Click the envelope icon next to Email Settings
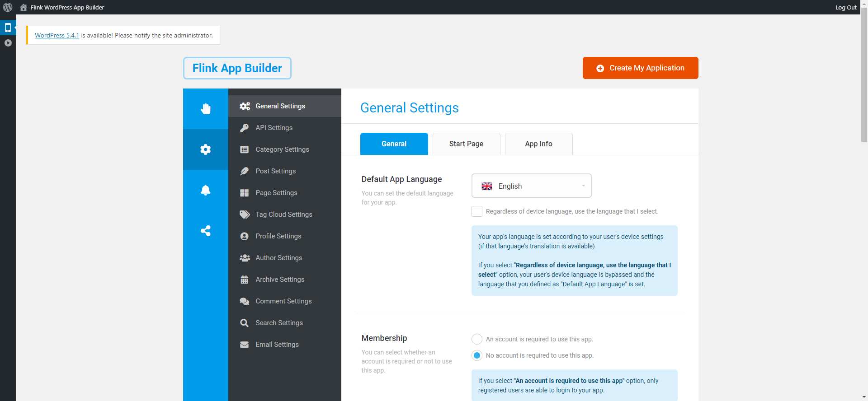Screen dimensions: 868x401 coord(245,345)
